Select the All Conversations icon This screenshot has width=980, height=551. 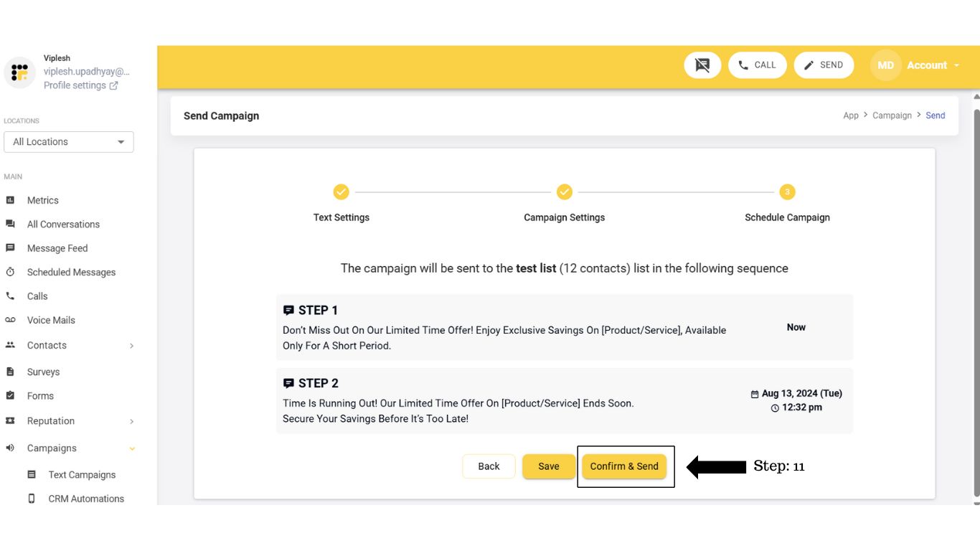pyautogui.click(x=11, y=224)
